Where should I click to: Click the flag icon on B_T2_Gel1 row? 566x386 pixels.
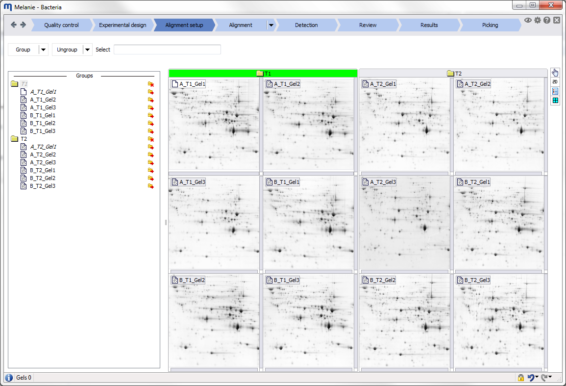click(x=151, y=170)
